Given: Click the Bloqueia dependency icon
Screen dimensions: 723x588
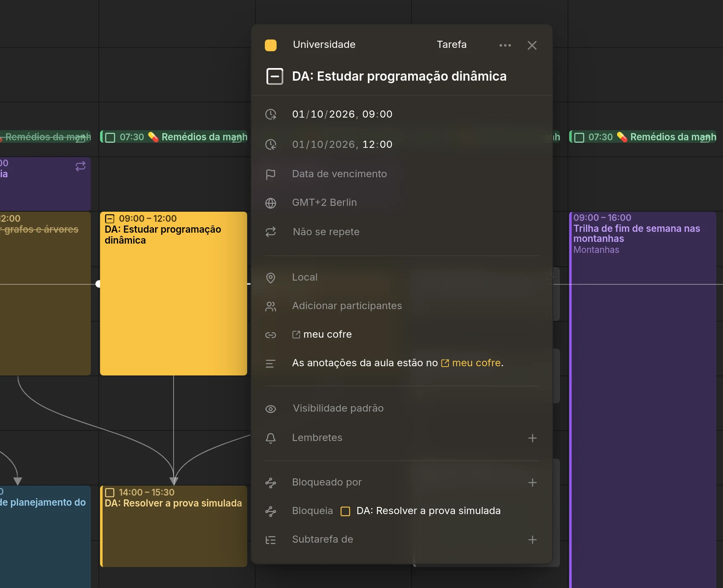Looking at the screenshot, I should coord(271,512).
